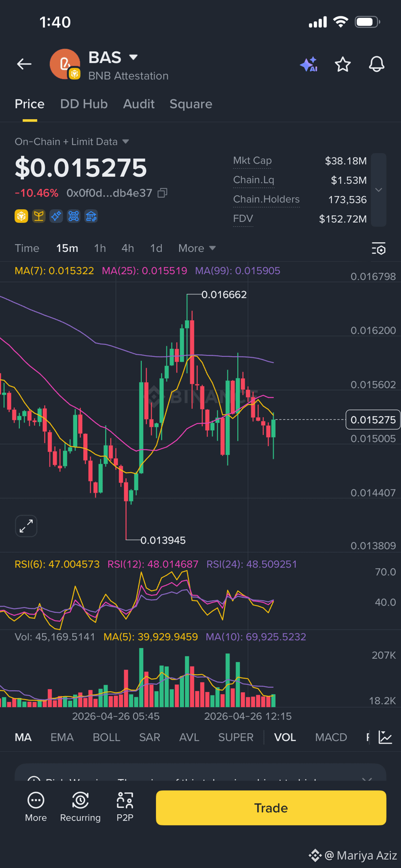Tap contract address 0x0f0d...db4e37
This screenshot has height=868, width=401.
(109, 193)
